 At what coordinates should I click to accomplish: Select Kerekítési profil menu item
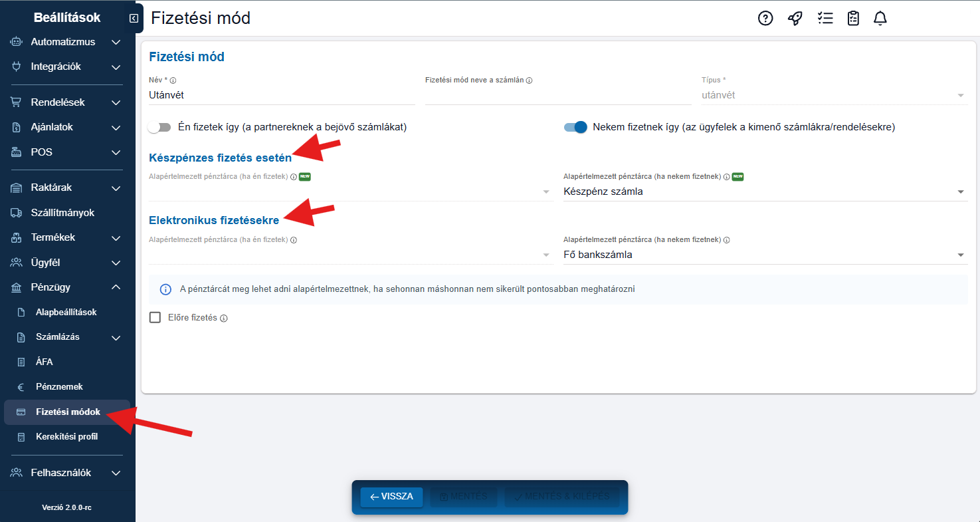pyautogui.click(x=66, y=436)
